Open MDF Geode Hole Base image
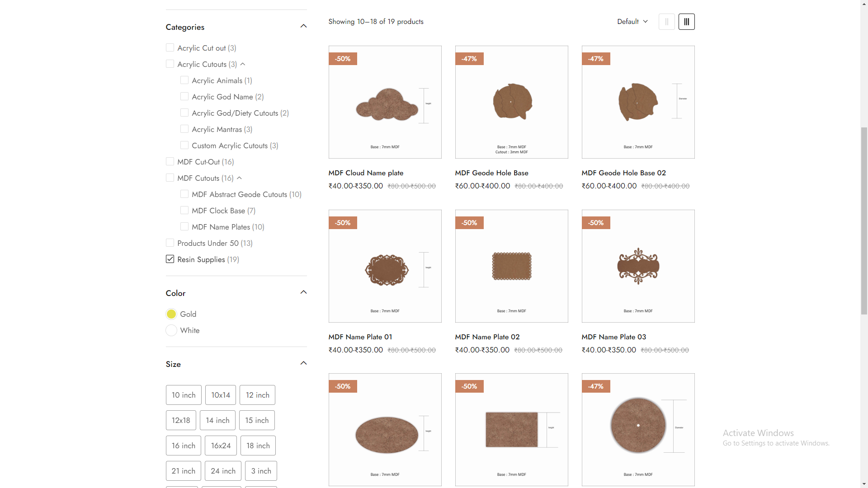The image size is (868, 488). [x=512, y=102]
